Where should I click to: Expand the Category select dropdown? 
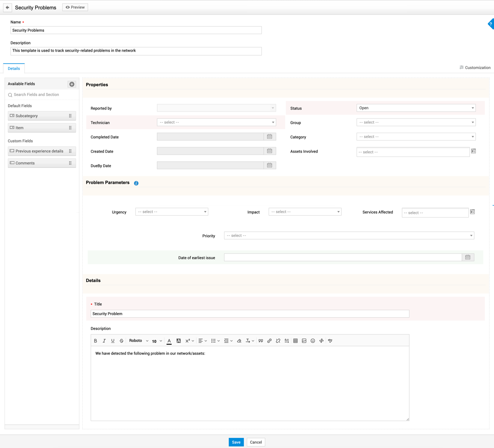tap(416, 137)
